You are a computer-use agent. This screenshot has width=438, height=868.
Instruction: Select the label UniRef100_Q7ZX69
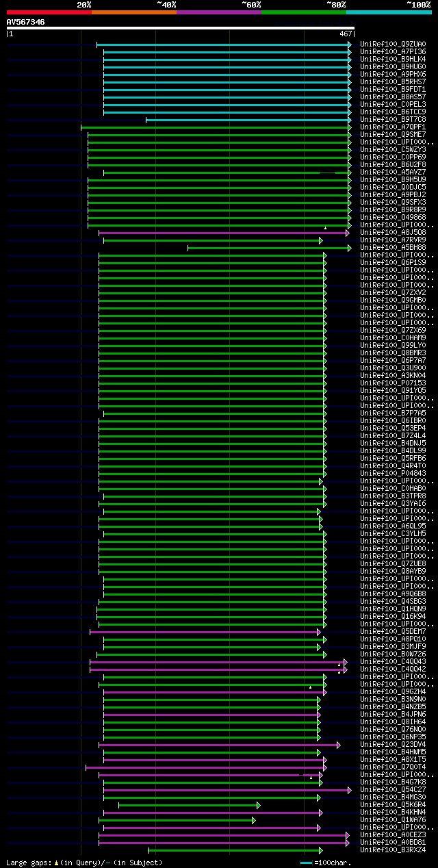[x=393, y=331]
